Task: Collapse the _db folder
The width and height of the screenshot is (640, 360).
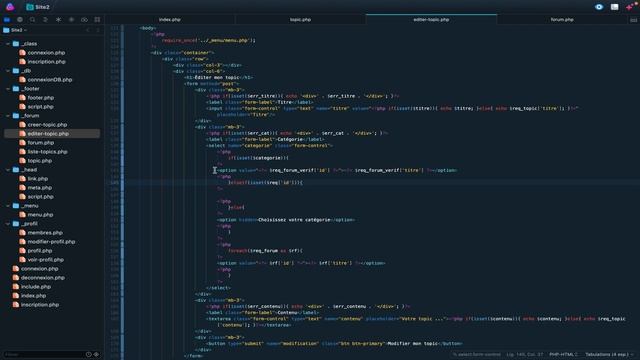Action: click(x=8, y=71)
